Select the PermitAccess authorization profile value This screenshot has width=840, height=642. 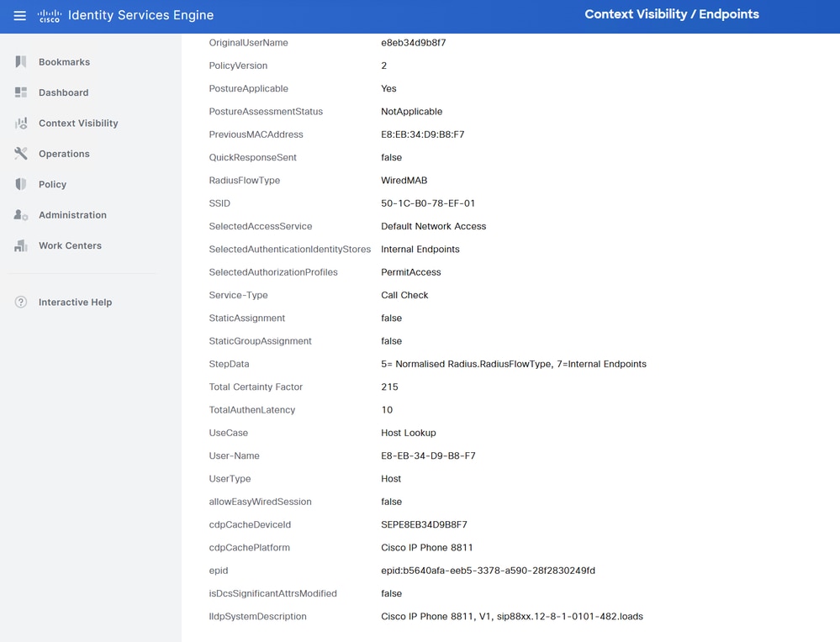pyautogui.click(x=410, y=271)
